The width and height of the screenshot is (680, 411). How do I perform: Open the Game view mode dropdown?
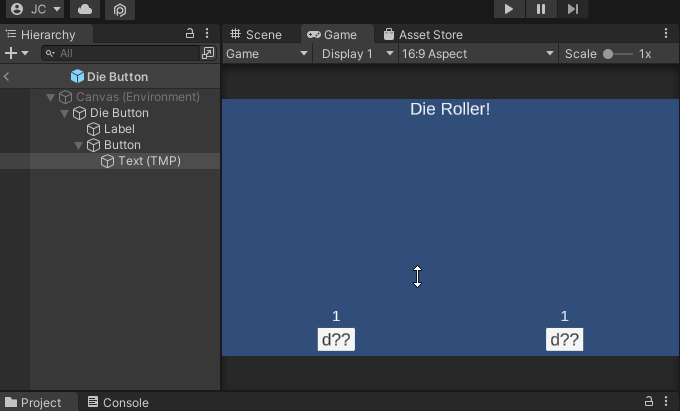click(x=267, y=54)
